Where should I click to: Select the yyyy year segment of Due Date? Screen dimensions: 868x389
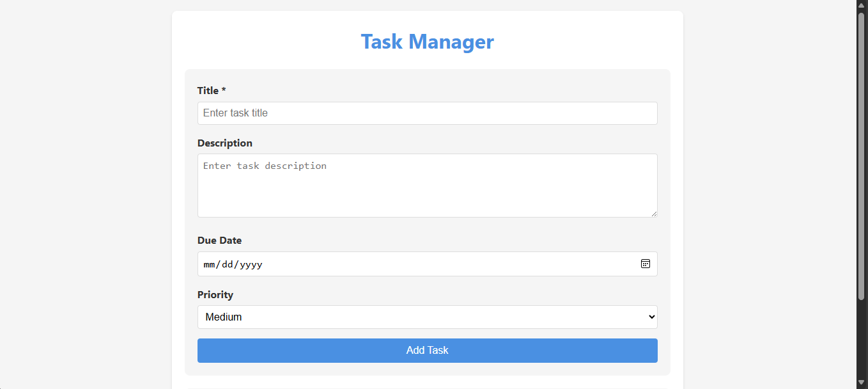pyautogui.click(x=251, y=264)
